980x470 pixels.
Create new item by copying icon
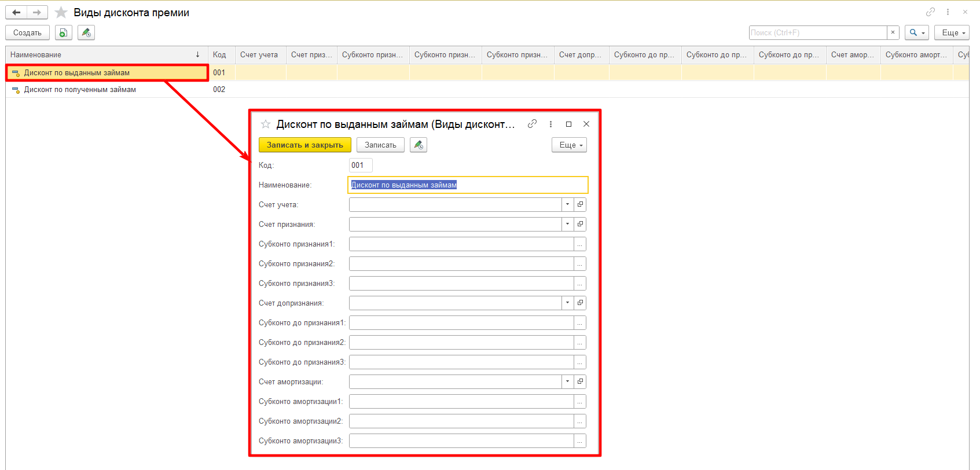point(64,32)
